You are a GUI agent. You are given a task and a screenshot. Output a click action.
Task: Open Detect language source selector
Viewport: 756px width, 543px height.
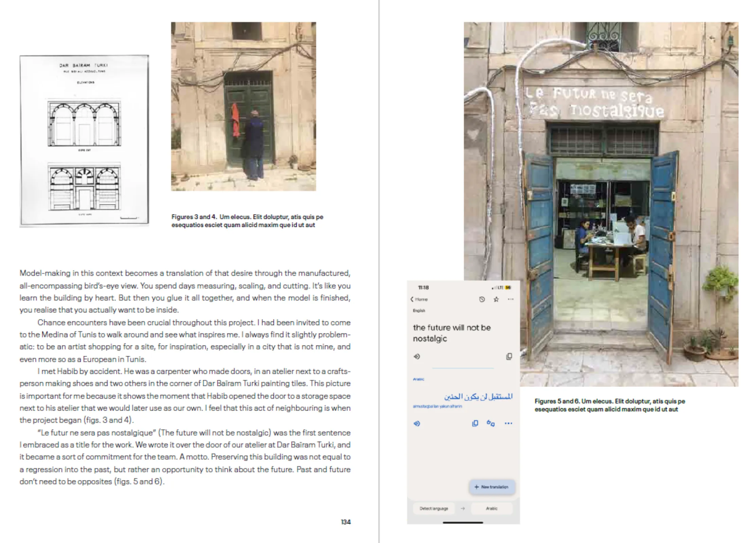(434, 508)
